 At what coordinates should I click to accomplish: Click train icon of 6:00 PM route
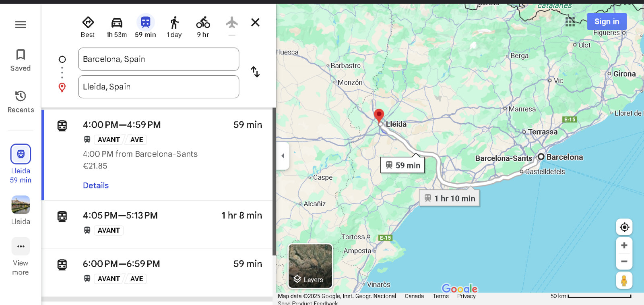(x=62, y=265)
